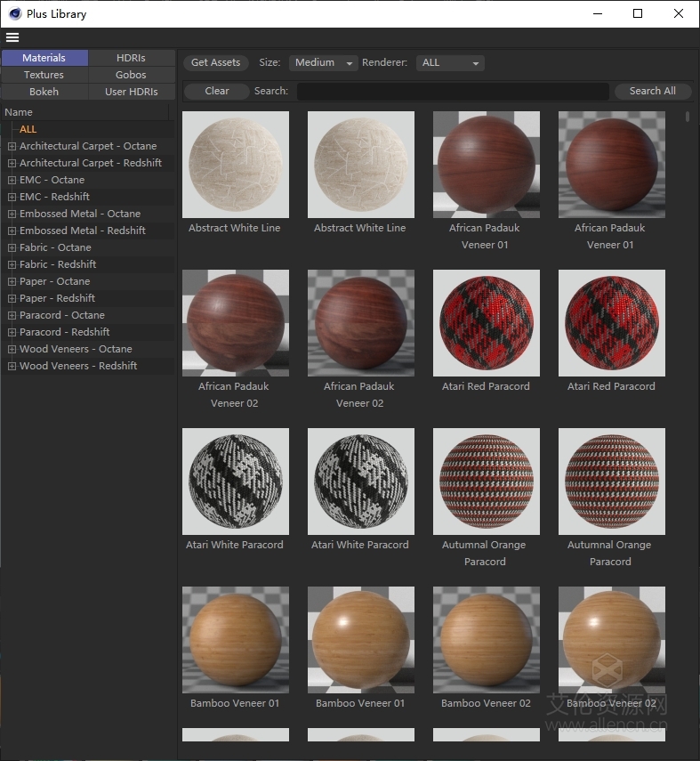The width and height of the screenshot is (700, 761).
Task: Open the Renderer dropdown set to ALL
Action: coord(450,62)
